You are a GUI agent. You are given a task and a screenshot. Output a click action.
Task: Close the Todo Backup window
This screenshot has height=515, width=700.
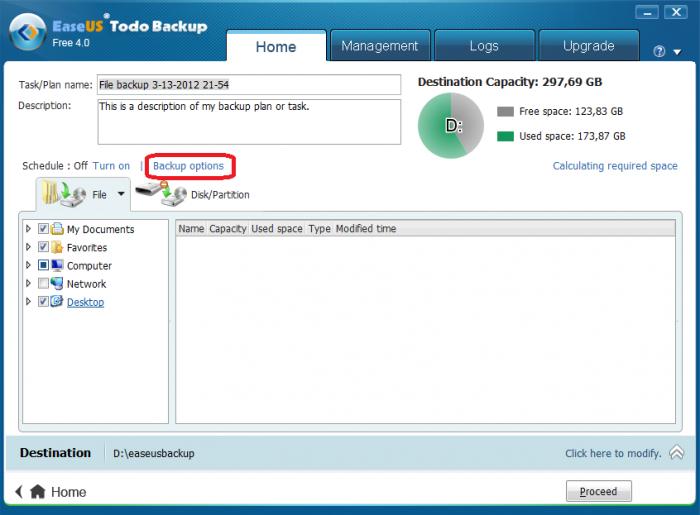click(x=676, y=12)
